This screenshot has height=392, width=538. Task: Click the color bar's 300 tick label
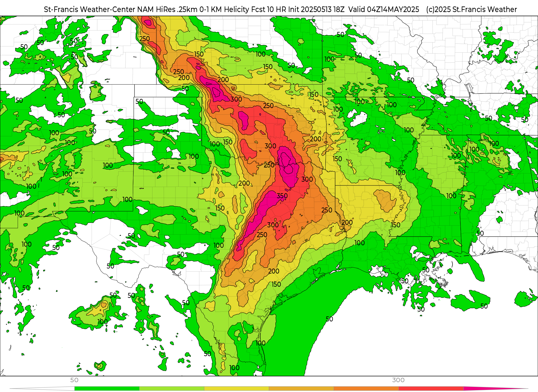tap(398, 380)
